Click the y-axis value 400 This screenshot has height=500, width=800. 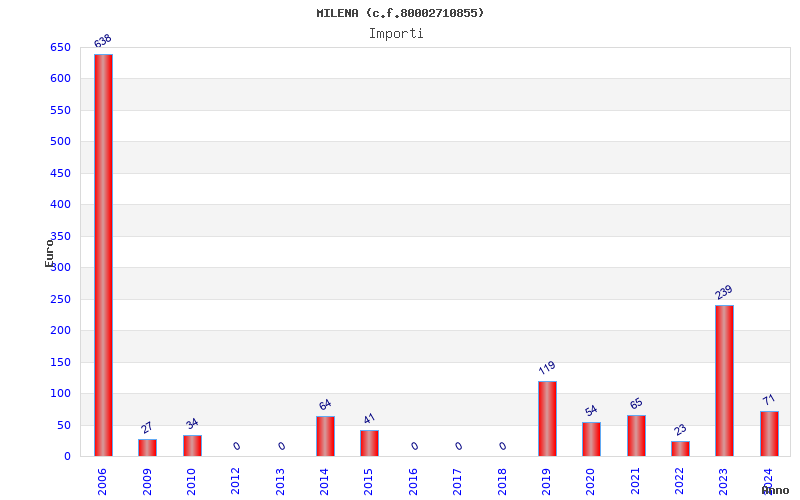60,205
